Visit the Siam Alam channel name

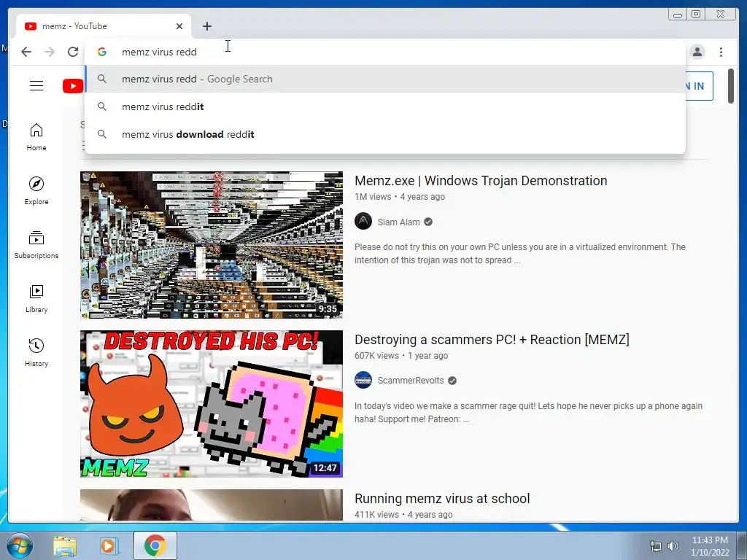coord(399,222)
